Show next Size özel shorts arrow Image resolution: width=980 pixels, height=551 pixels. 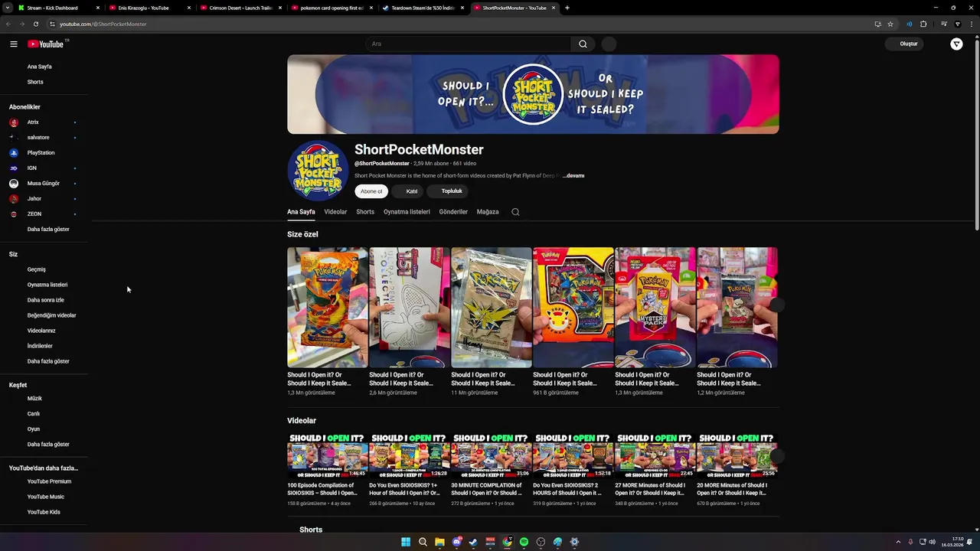point(776,305)
